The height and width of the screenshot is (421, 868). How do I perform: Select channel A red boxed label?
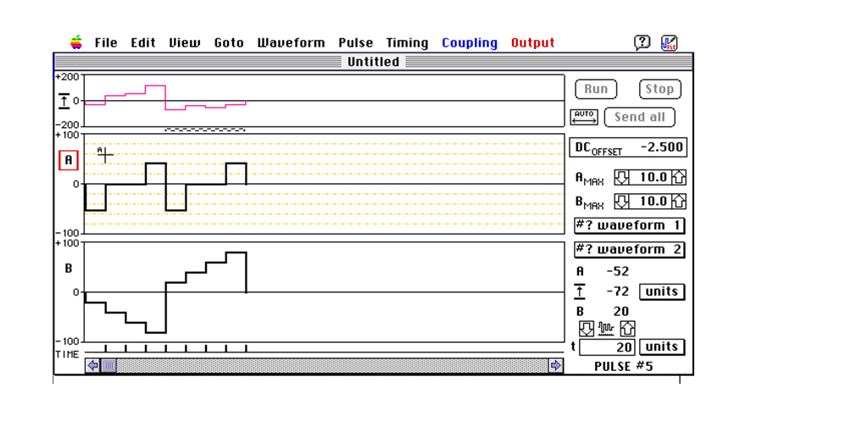point(69,160)
